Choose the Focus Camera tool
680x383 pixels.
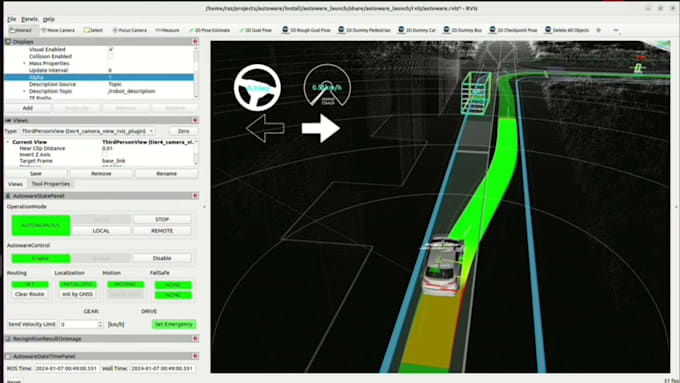tap(130, 30)
